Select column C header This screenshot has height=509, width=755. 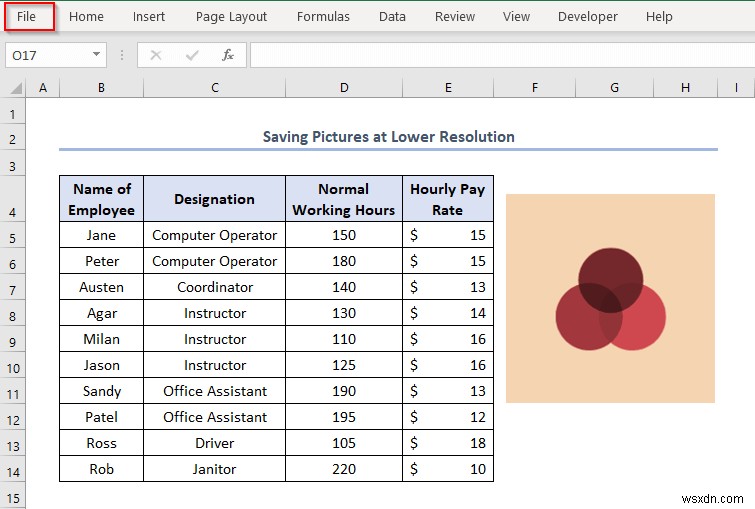point(214,89)
